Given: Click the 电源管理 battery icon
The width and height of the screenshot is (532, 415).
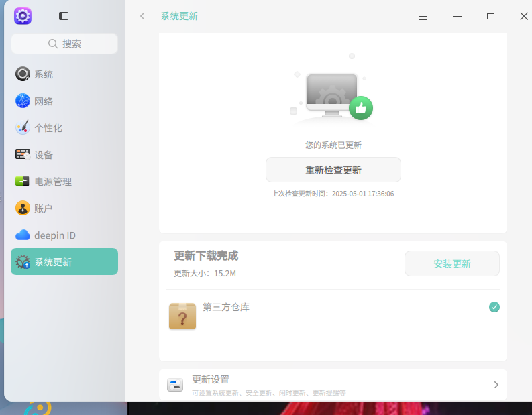Looking at the screenshot, I should [23, 181].
